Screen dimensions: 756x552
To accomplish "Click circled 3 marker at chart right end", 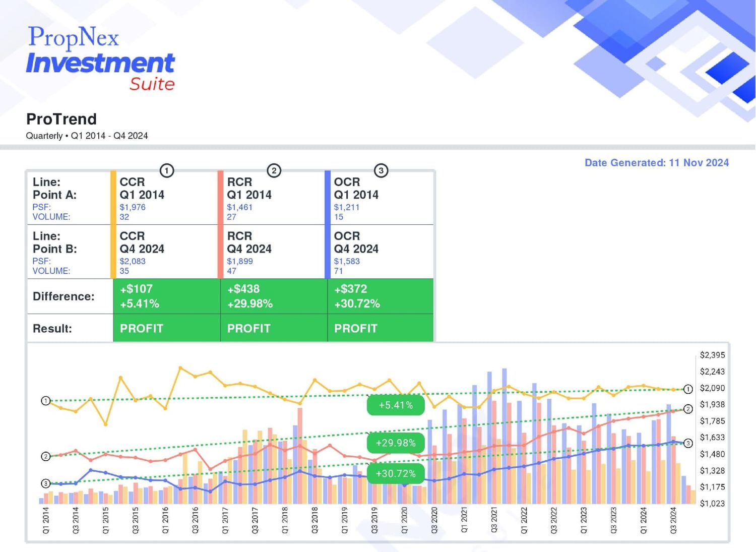I will (688, 443).
